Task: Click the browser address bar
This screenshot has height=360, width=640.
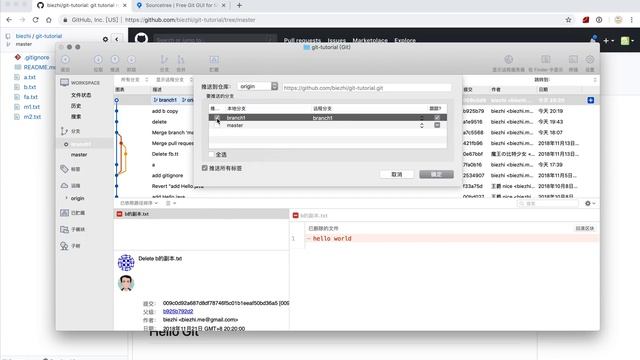Action: click(x=310, y=20)
